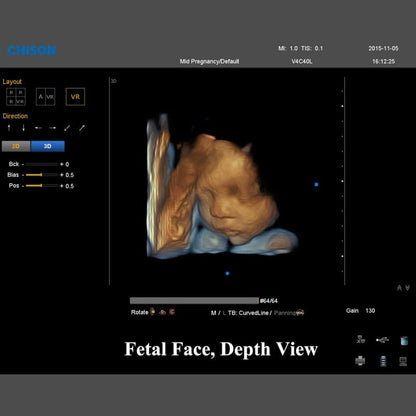Screen dimensions: 416x416
Task: Click the second Rotate axis icon
Action: tap(163, 312)
